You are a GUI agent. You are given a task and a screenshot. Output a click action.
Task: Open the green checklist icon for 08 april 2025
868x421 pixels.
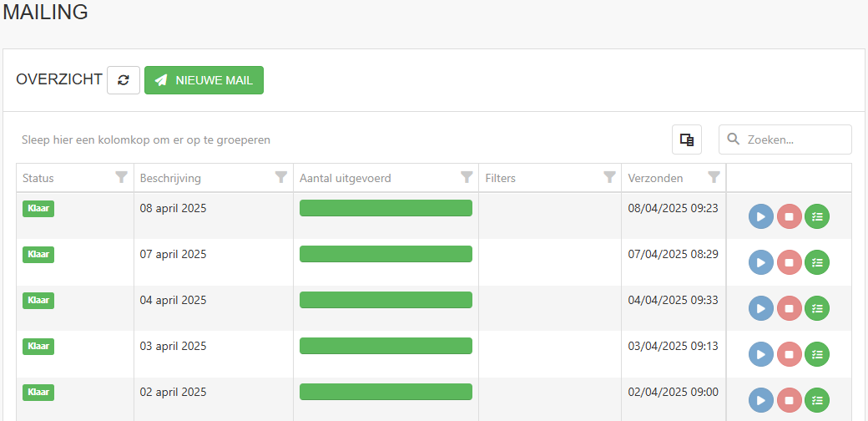pyautogui.click(x=817, y=216)
